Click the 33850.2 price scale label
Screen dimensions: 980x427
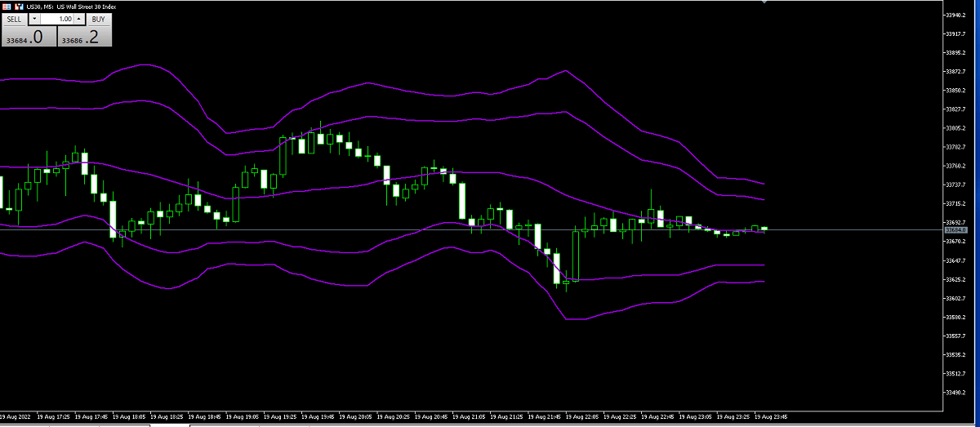point(956,91)
